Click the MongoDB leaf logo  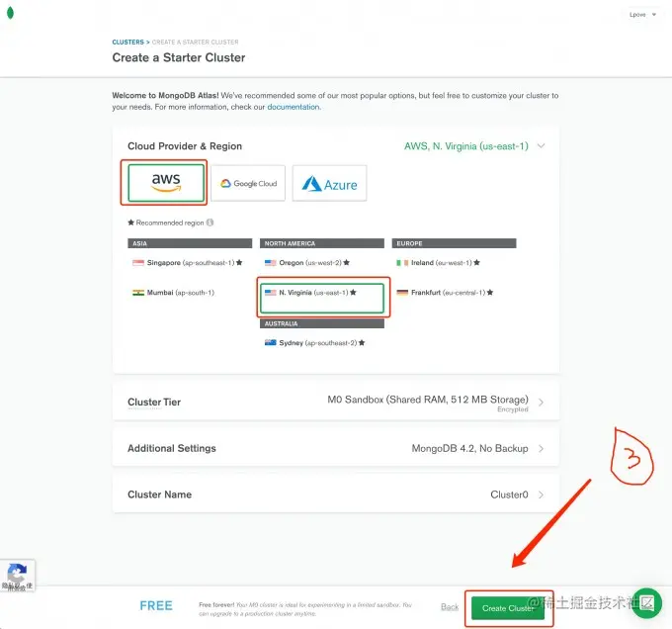point(10,13)
